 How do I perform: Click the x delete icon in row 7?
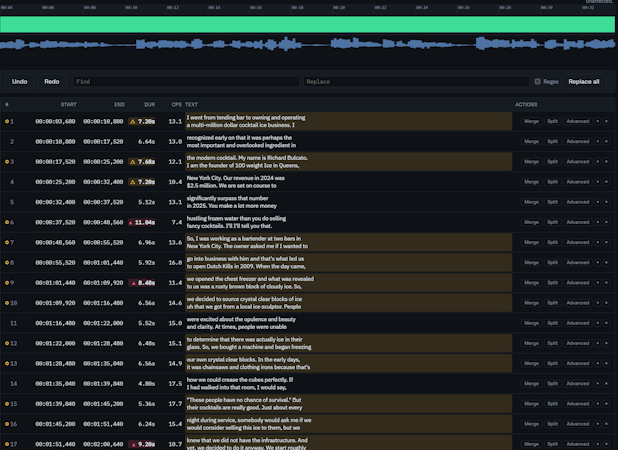pyautogui.click(x=607, y=242)
